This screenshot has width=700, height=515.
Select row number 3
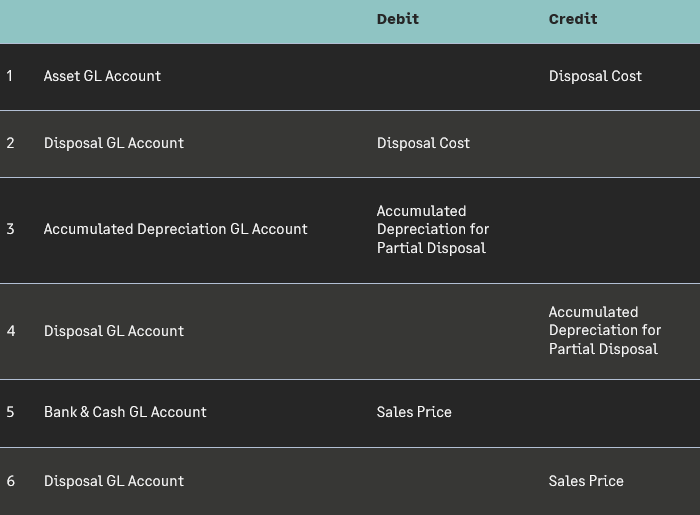click(x=10, y=229)
